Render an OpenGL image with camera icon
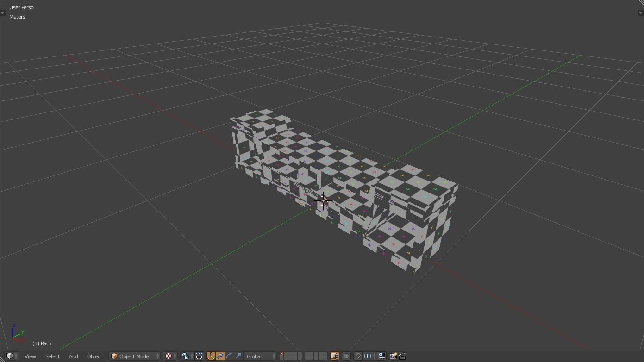Image resolution: width=644 pixels, height=362 pixels. pos(393,356)
